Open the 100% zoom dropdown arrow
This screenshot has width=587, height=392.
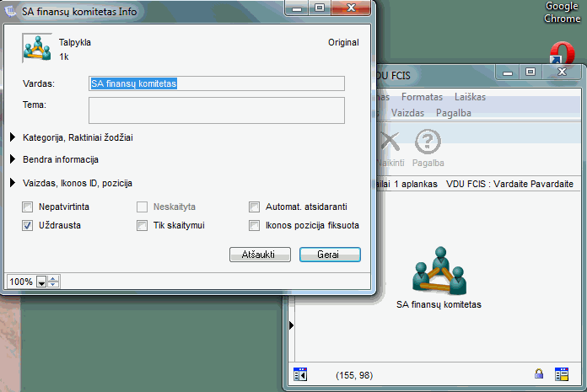pos(41,282)
